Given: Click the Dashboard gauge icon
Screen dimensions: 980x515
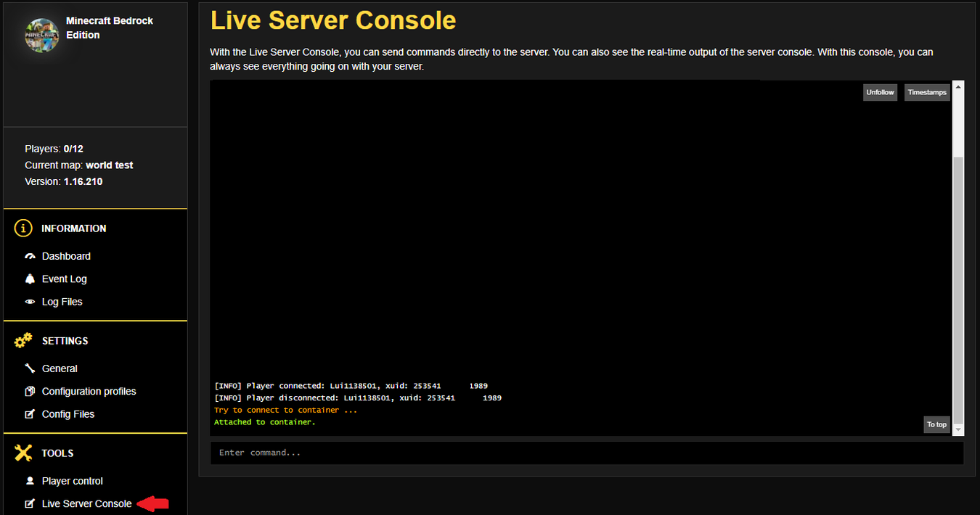Looking at the screenshot, I should click(30, 256).
